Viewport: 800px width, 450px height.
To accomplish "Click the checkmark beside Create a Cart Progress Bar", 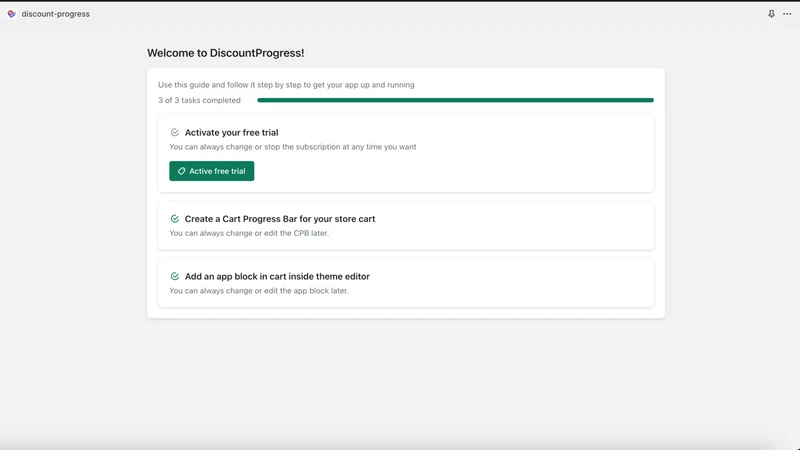I will click(x=174, y=219).
